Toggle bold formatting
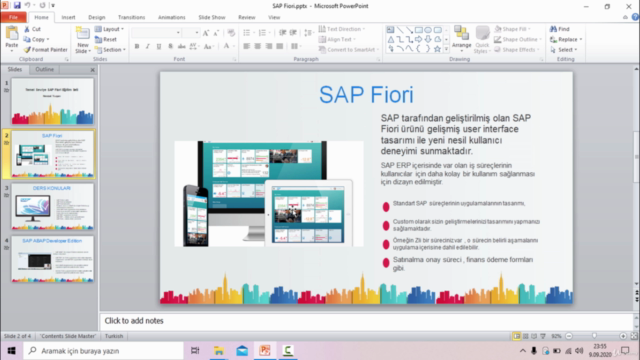 tap(137, 46)
